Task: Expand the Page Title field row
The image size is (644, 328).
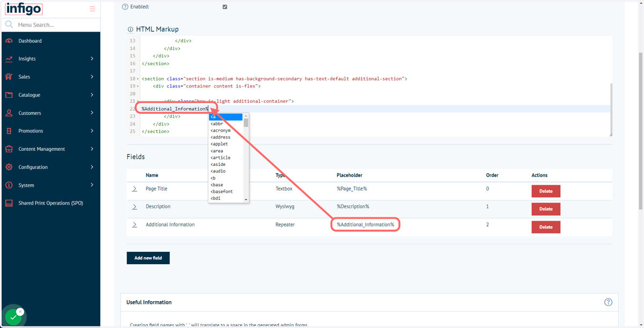Action: click(x=134, y=189)
